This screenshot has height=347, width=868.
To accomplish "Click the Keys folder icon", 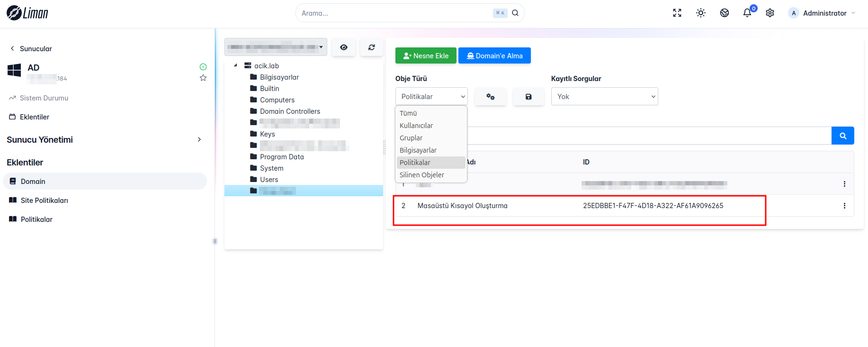I will (253, 134).
